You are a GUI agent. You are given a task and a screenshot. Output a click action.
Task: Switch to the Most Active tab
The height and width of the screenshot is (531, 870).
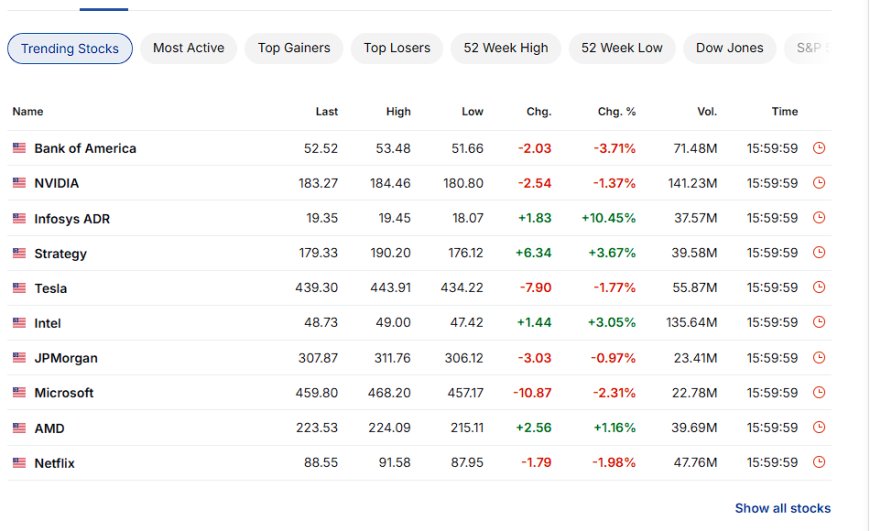pos(189,48)
